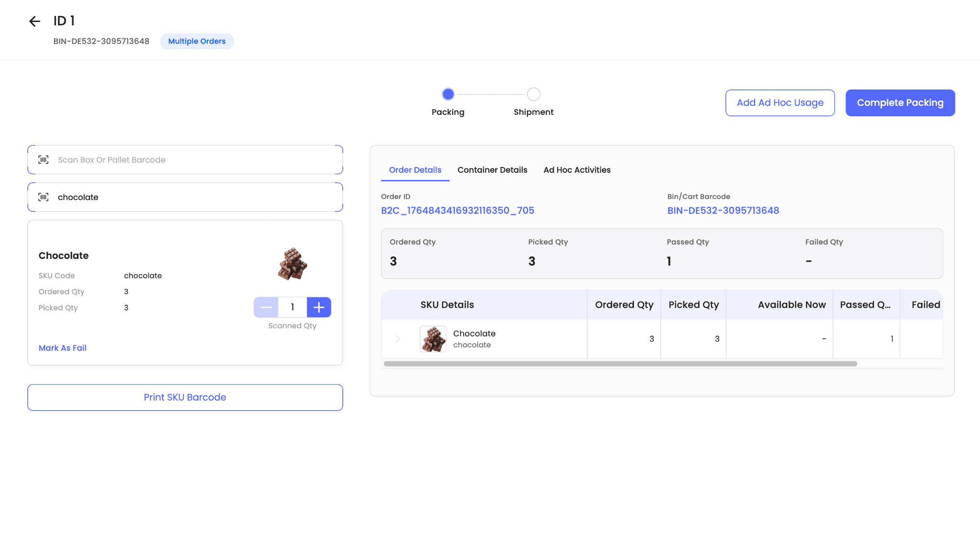This screenshot has width=980, height=535.
Task: Click the Add Ad Hoc Usage button
Action: click(780, 103)
